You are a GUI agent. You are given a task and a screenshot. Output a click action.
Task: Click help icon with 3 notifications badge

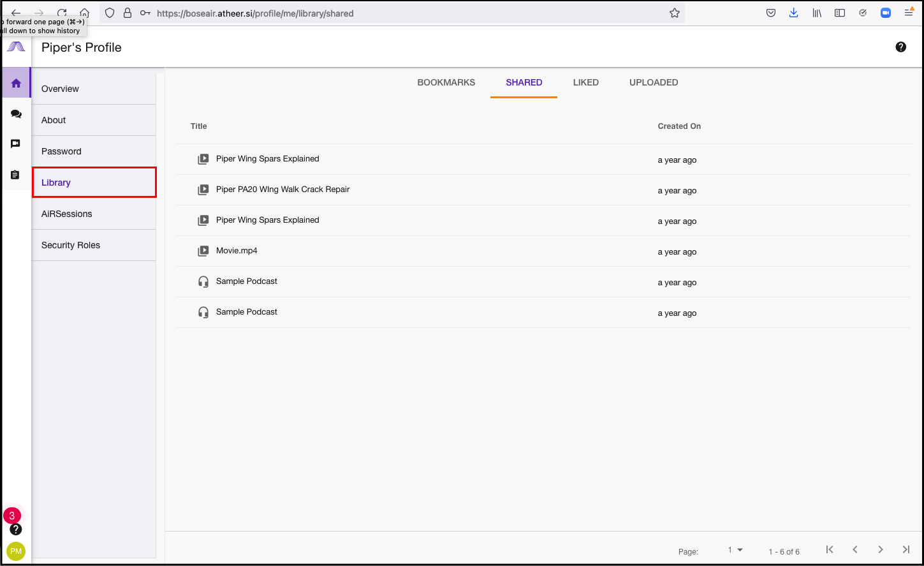16,529
